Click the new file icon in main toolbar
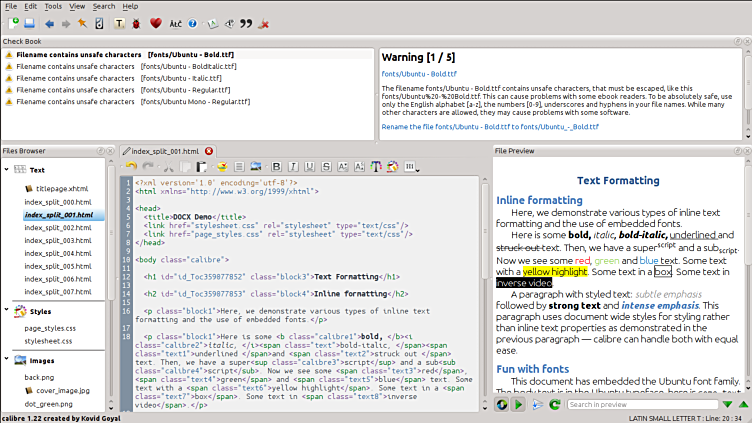This screenshot has width=752, height=423. pyautogui.click(x=11, y=22)
